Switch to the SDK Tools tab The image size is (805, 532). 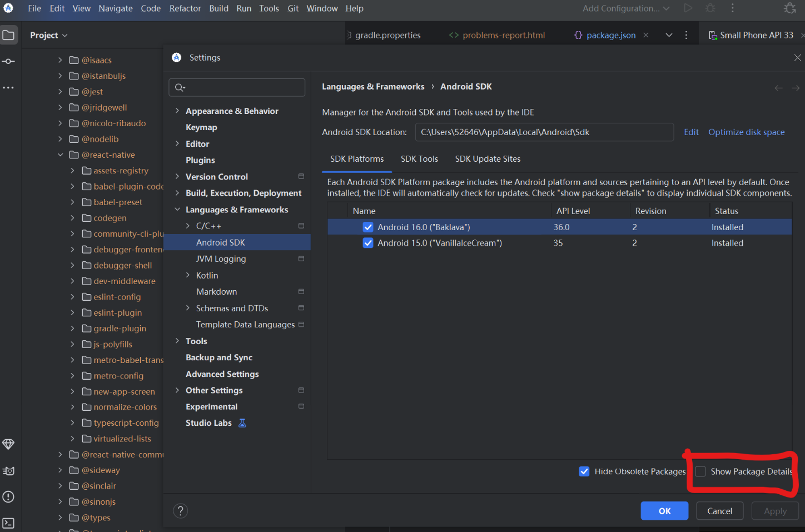click(x=419, y=159)
